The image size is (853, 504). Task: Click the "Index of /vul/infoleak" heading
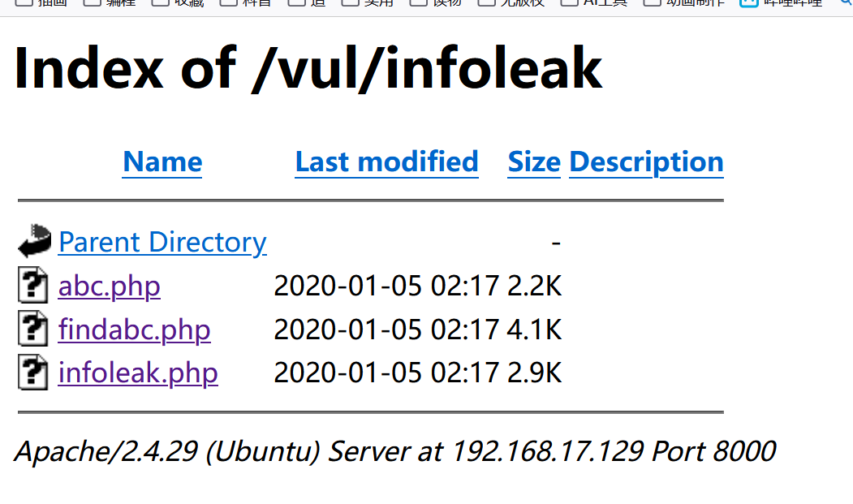(308, 68)
